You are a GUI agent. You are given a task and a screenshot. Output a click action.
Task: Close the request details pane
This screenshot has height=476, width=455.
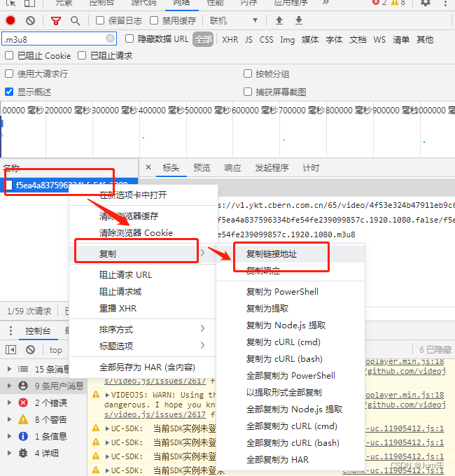click(148, 167)
